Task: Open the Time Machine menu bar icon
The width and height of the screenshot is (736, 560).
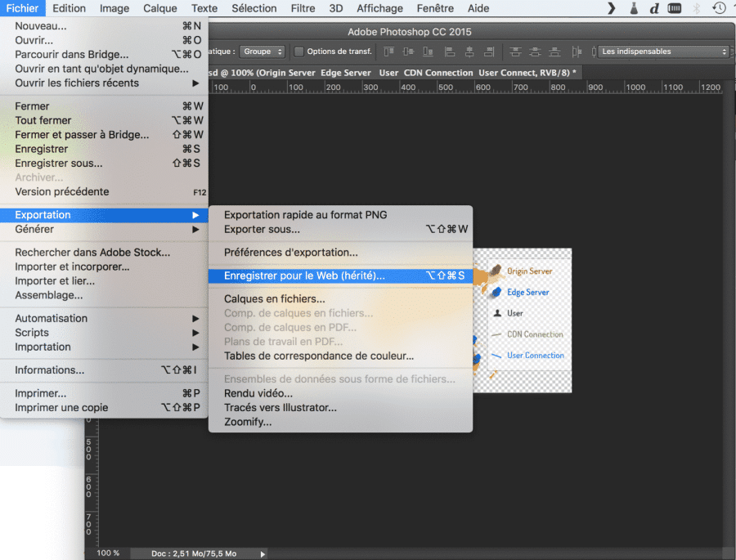Action: (719, 8)
